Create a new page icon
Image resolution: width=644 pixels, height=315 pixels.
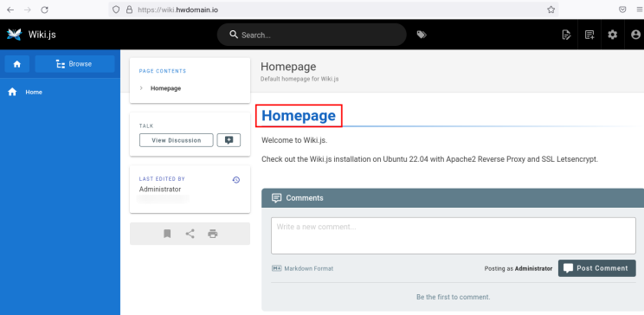click(589, 35)
